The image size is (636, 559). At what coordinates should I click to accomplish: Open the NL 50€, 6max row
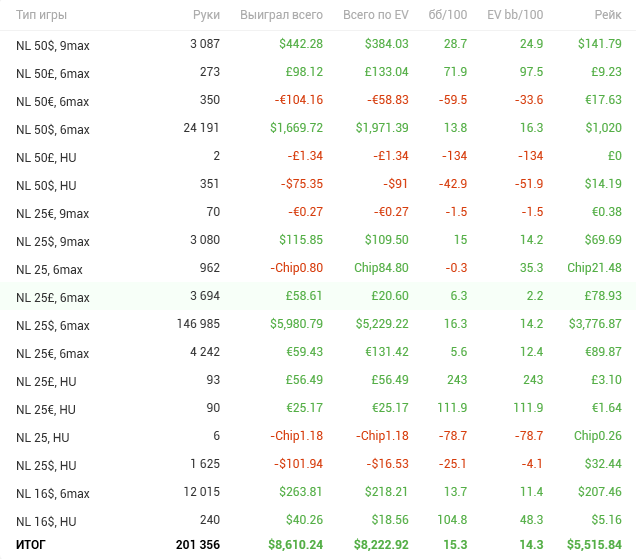coord(318,100)
